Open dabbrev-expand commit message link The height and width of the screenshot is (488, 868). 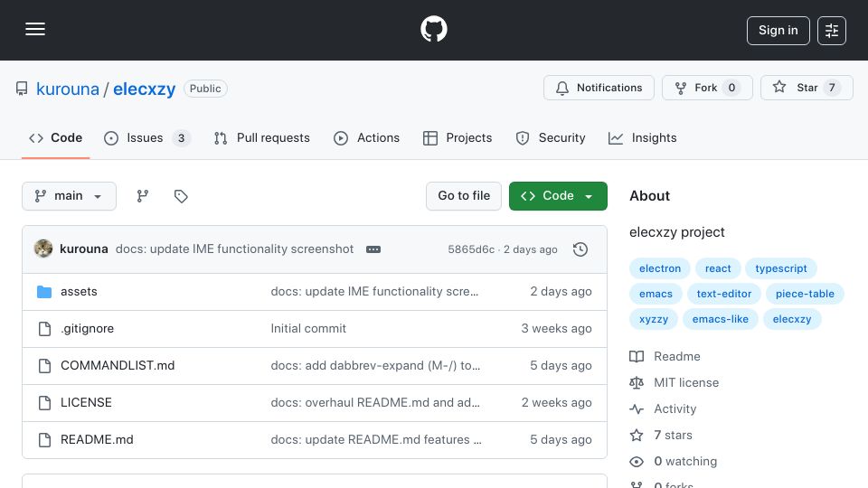pyautogui.click(x=375, y=366)
